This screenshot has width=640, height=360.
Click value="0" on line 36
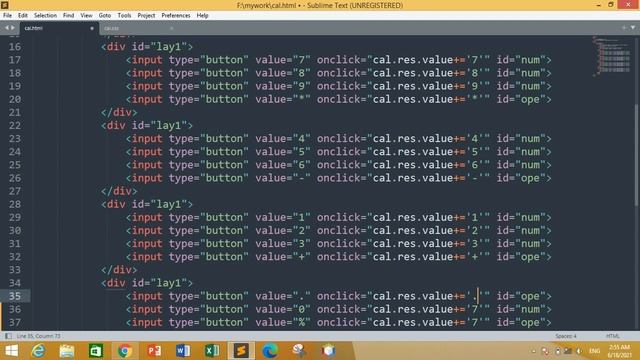click(283, 309)
